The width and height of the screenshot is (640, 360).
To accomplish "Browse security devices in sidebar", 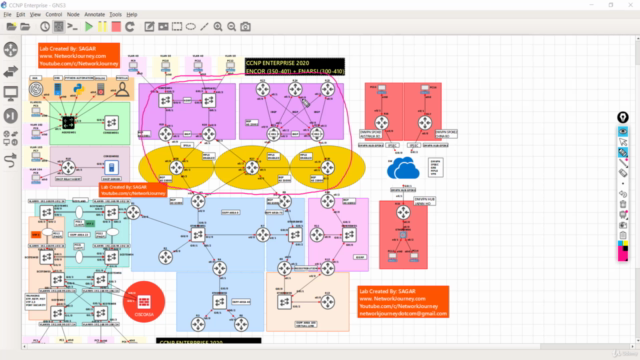I will tap(11, 116).
